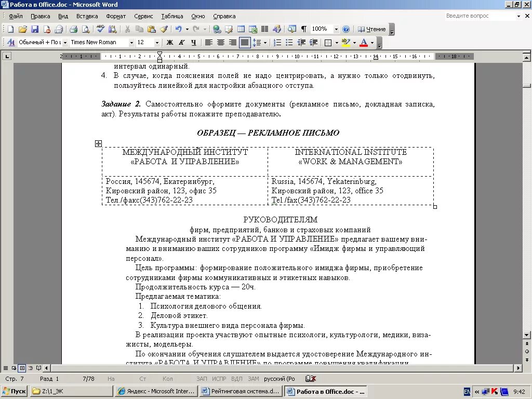Click the Columns icon
Viewport: 532px width, 399px height.
264,29
